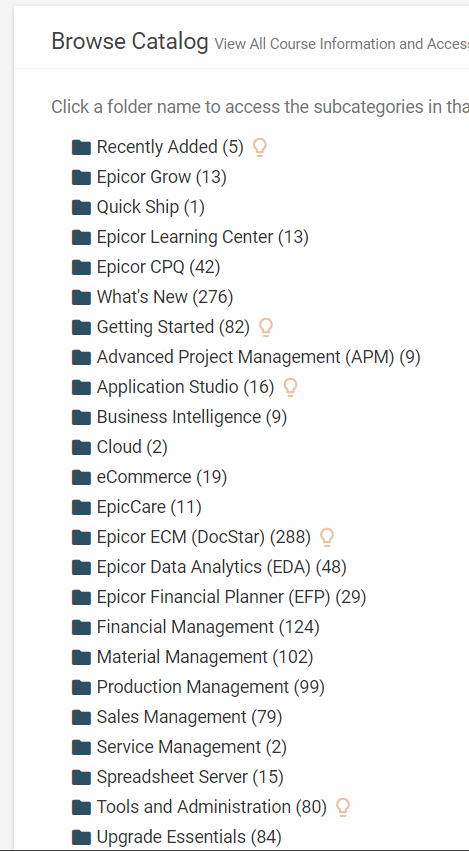Click the lightbulb icon beside Application Studio
The width and height of the screenshot is (469, 851).
point(290,387)
